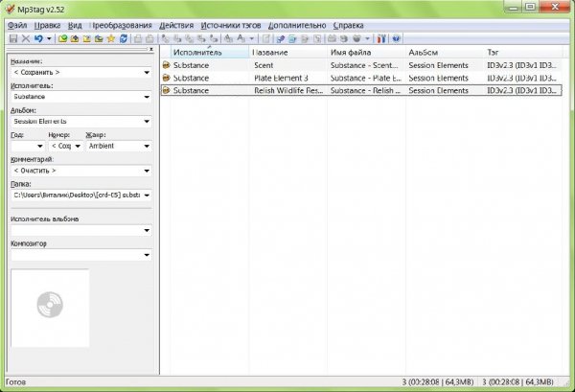
Task: Click the Actions icon in the toolbar
Action: pos(228,38)
